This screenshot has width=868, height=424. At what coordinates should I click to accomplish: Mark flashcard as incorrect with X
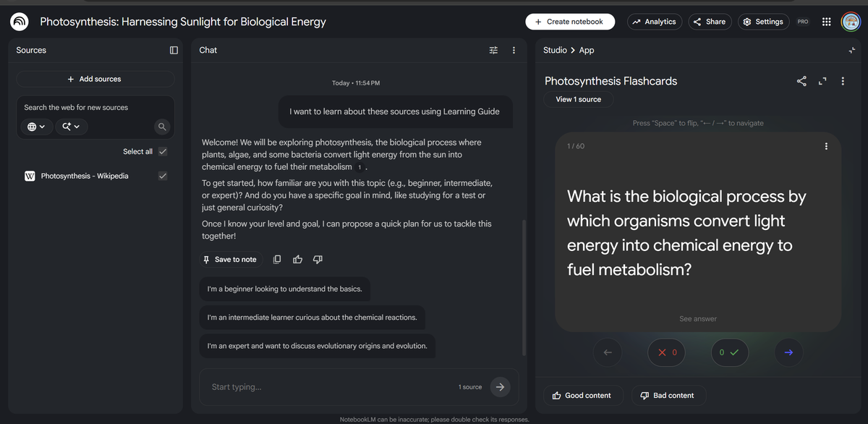(666, 352)
